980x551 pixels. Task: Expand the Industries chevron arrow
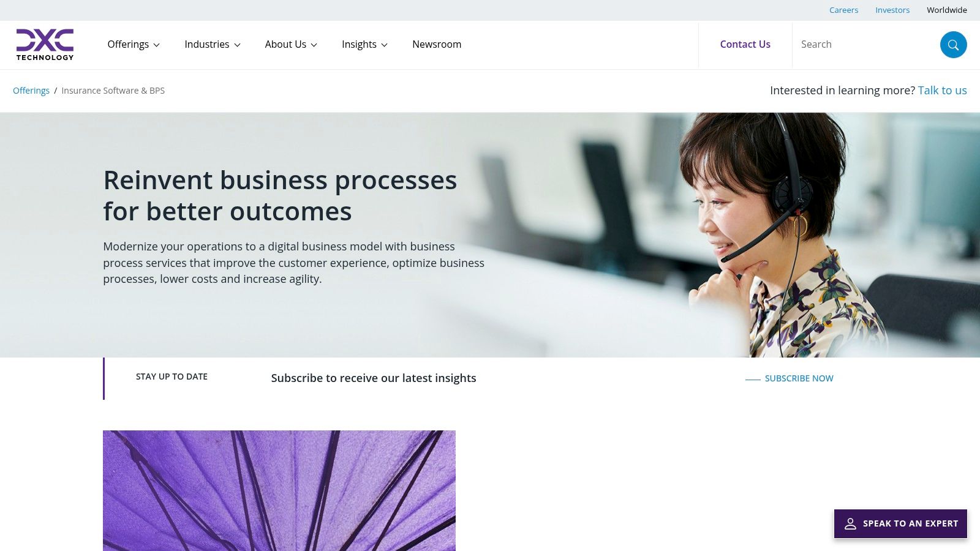click(x=238, y=45)
